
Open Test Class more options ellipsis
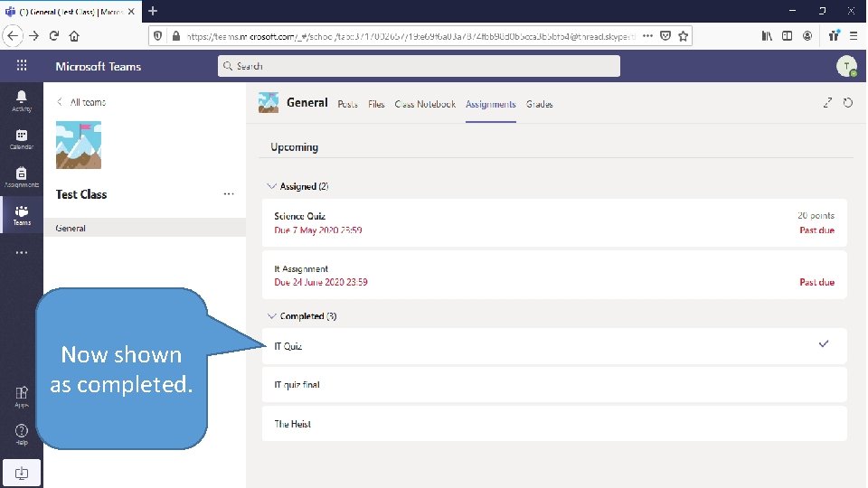click(x=229, y=194)
